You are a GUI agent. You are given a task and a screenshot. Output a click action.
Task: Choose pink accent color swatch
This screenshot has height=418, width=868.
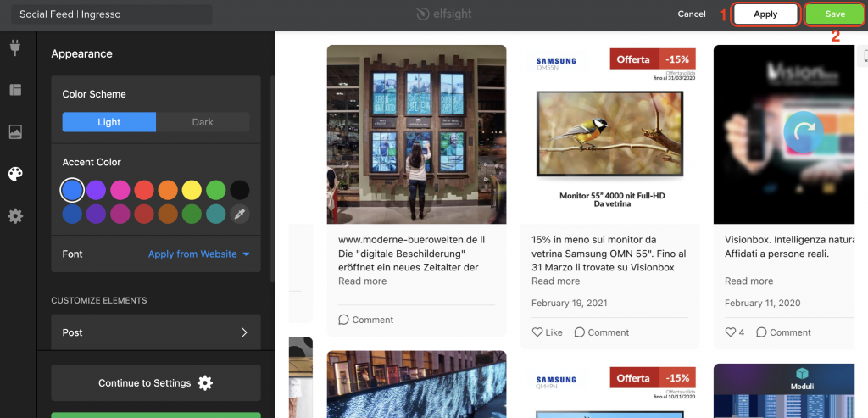(120, 190)
